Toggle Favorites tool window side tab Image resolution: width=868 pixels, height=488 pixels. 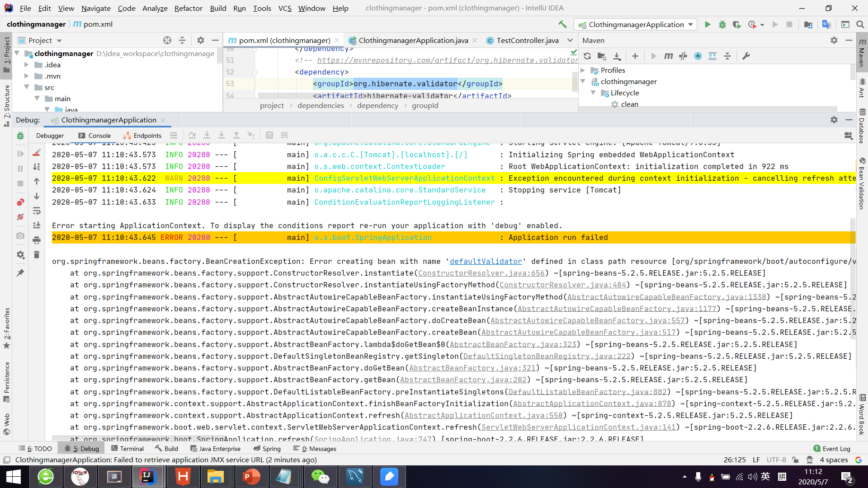click(6, 328)
